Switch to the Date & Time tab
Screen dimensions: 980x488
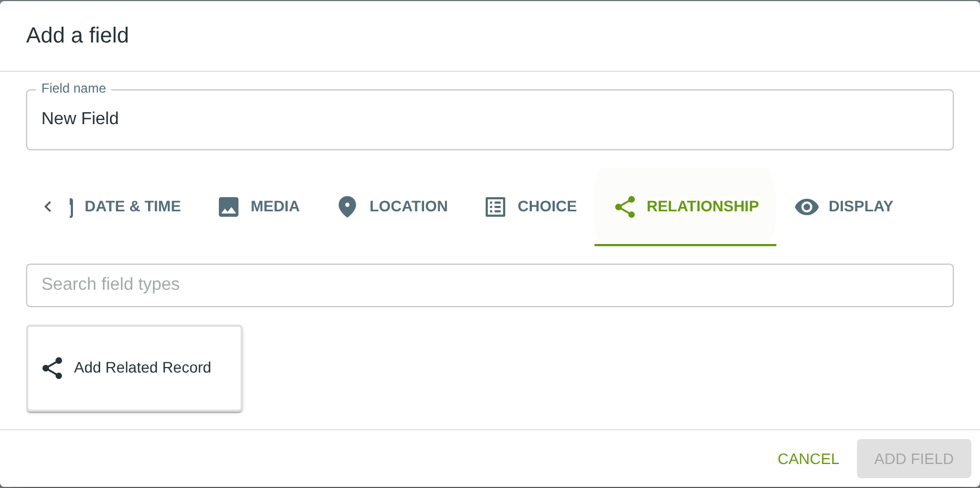point(132,206)
